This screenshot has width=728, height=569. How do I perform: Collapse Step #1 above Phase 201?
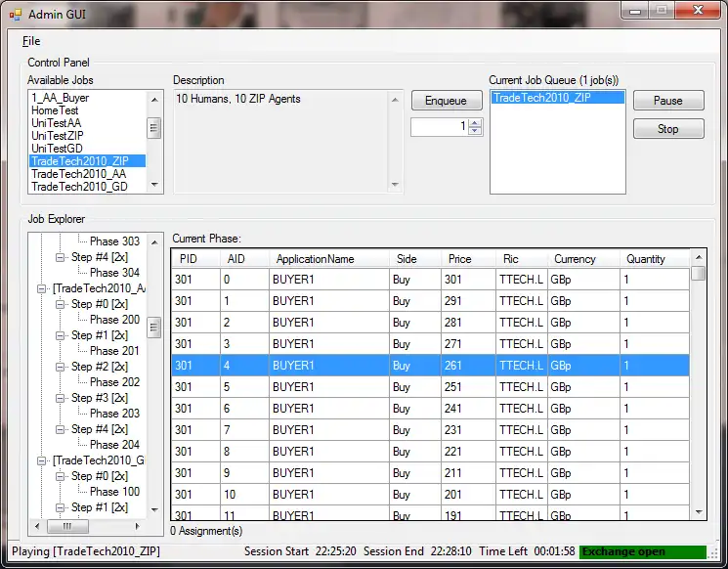(60, 335)
